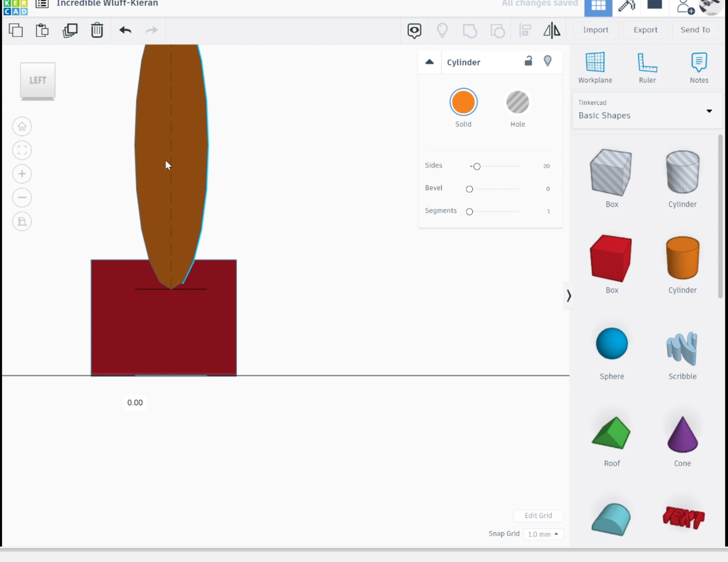Click the Undo arrow
Image resolution: width=728 pixels, height=562 pixels.
tap(125, 30)
